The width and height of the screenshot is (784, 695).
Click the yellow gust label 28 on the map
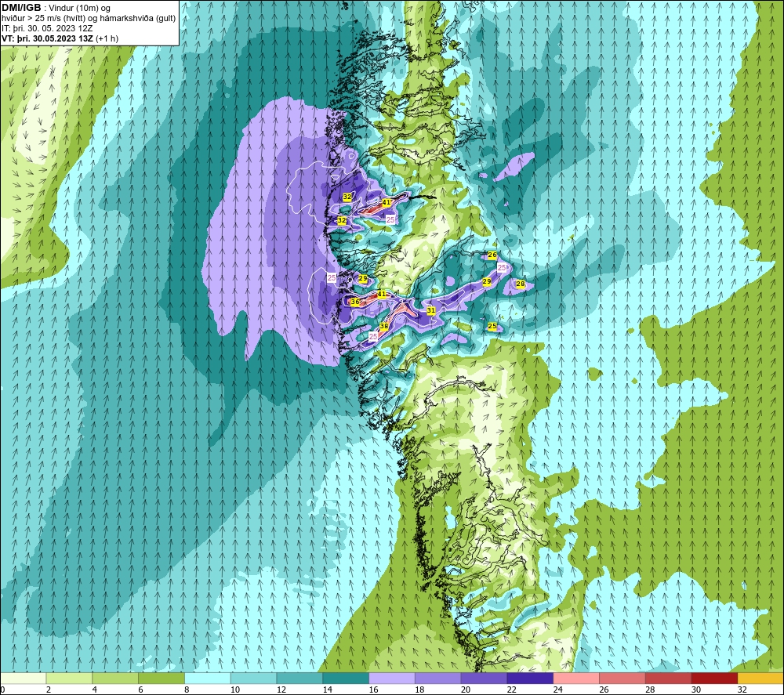tap(520, 284)
